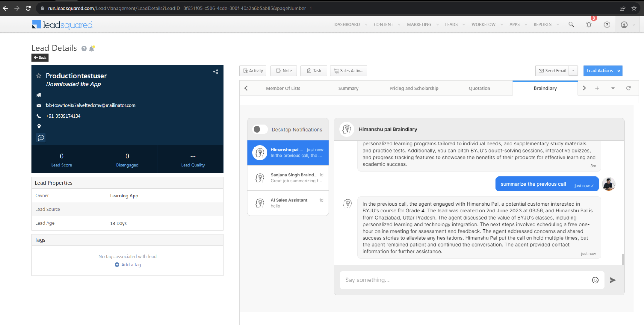
Task: Refresh the tab content with the reload icon
Action: 628,88
